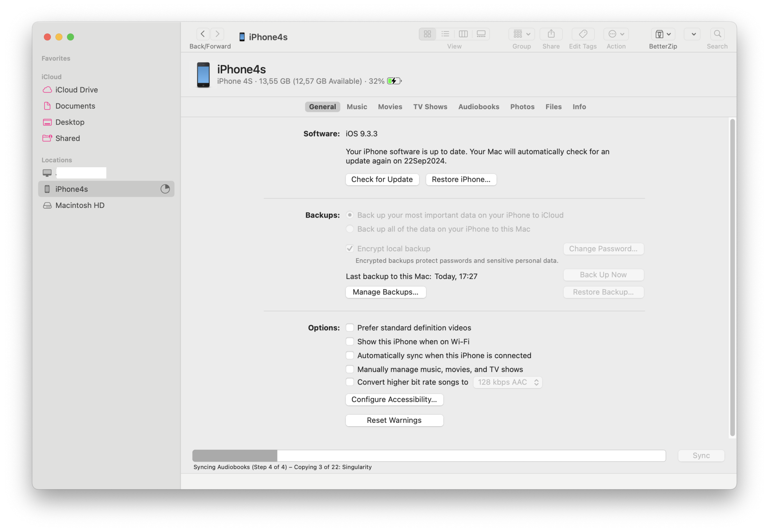Enable automatic sync when iPhone is connected
This screenshot has height=532, width=769.
pyautogui.click(x=350, y=355)
